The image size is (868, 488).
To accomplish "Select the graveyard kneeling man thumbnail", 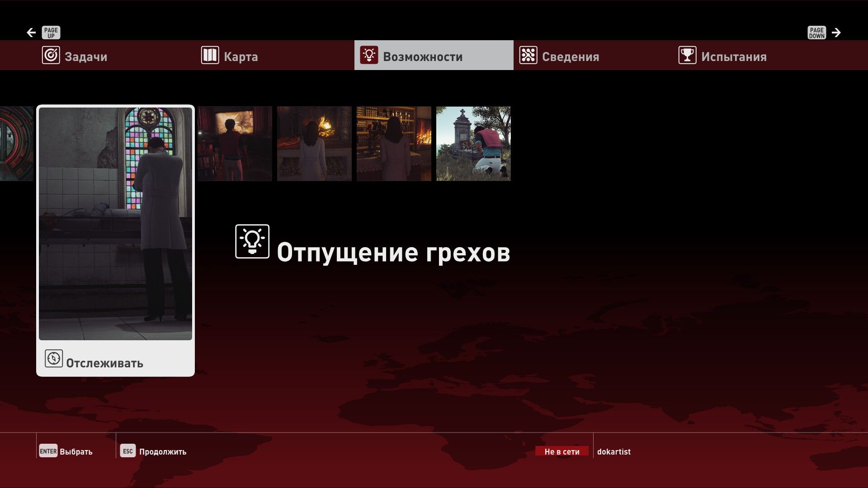I will point(473,144).
